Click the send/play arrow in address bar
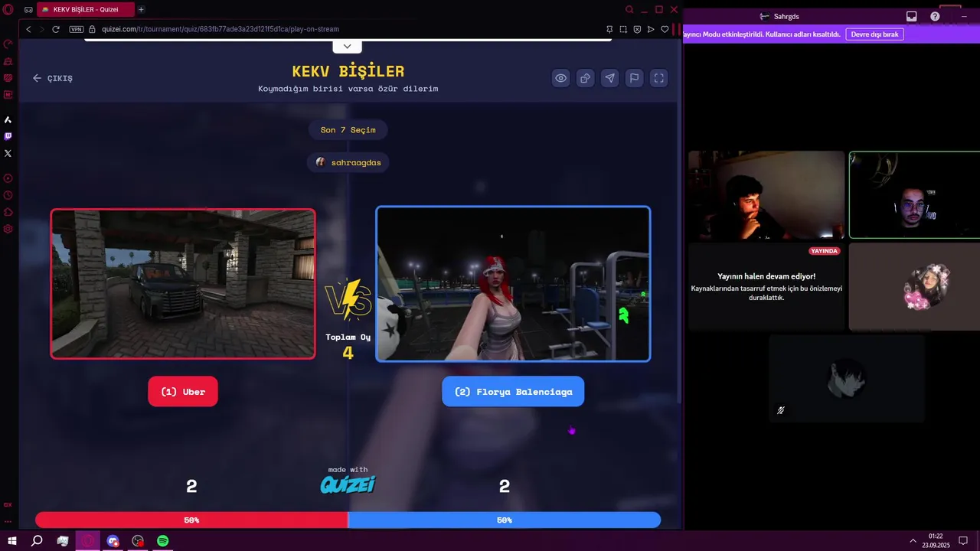The image size is (980, 551). click(651, 29)
